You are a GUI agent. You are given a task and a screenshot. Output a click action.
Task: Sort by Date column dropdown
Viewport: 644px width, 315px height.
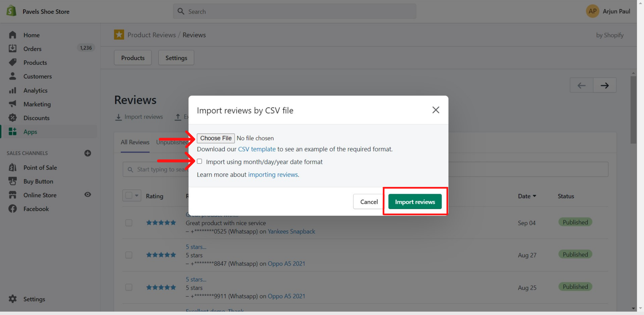point(527,196)
